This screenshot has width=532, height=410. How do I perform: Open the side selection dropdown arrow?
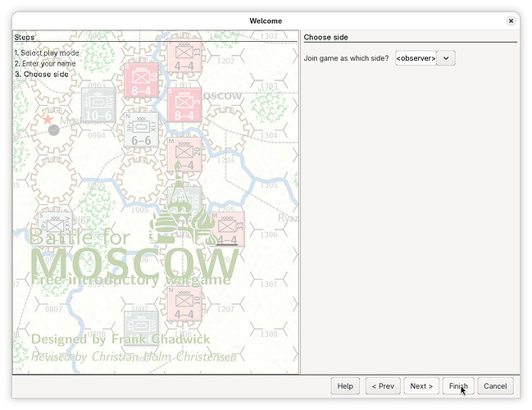click(x=445, y=58)
